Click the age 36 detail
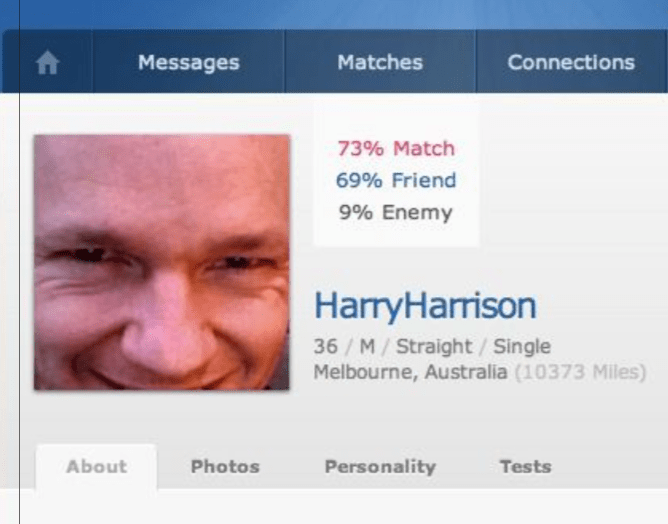 tap(326, 346)
